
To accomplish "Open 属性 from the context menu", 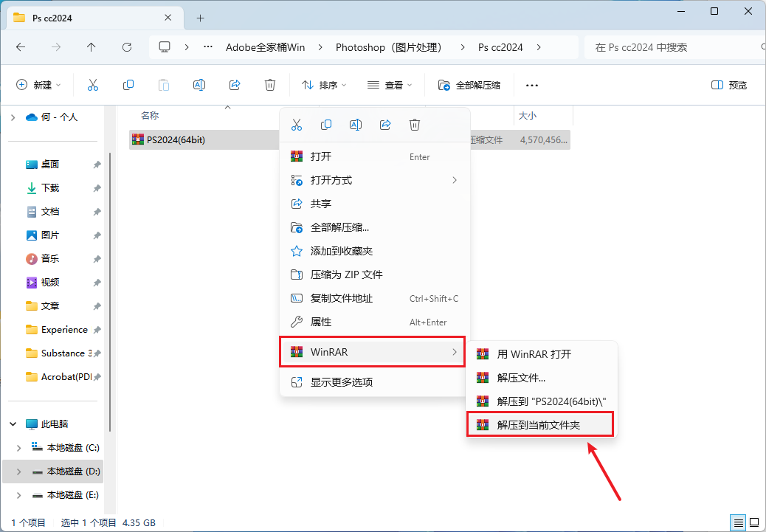I will 375,322.
